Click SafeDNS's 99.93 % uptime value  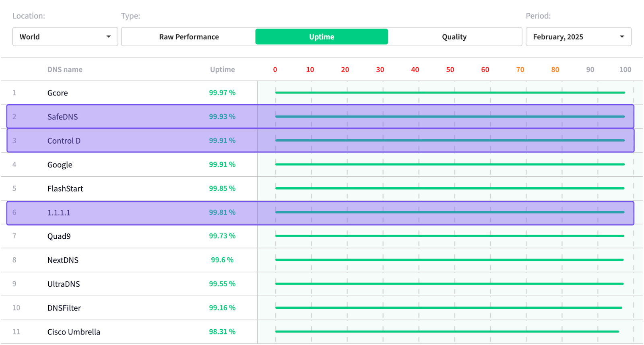click(x=222, y=116)
